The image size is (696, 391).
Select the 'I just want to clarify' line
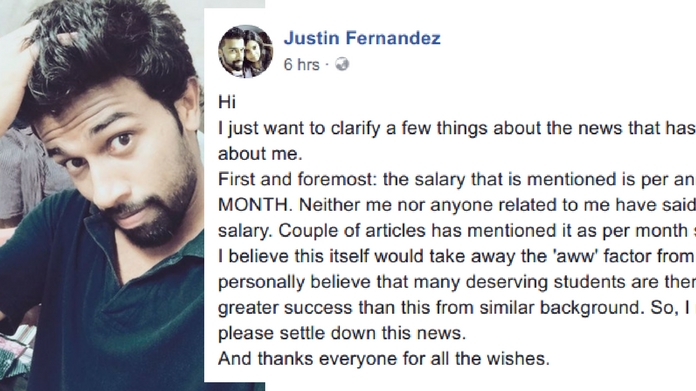tap(457, 128)
